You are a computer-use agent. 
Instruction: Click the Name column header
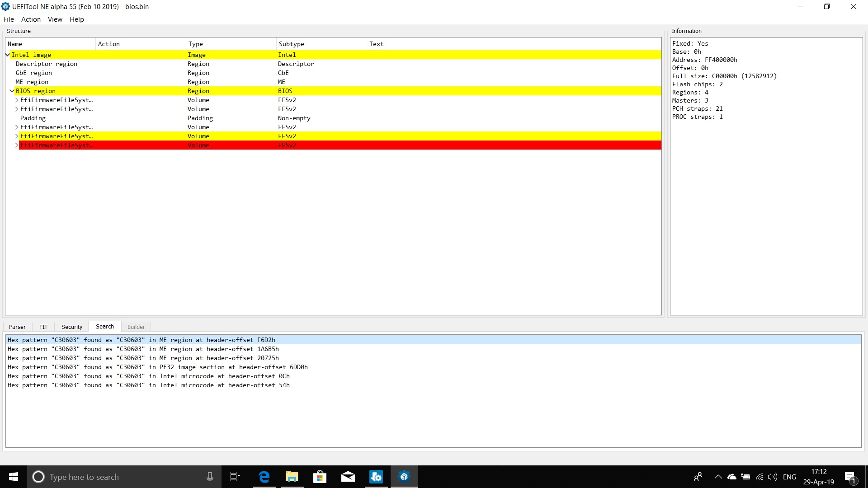(x=50, y=44)
